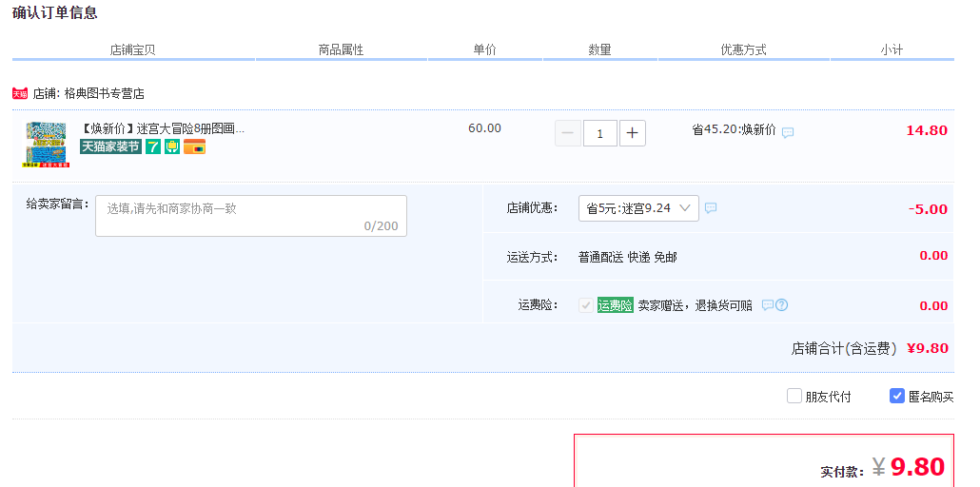Click the 确认订单信息 heading
Image resolution: width=980 pixels, height=487 pixels.
coord(55,12)
